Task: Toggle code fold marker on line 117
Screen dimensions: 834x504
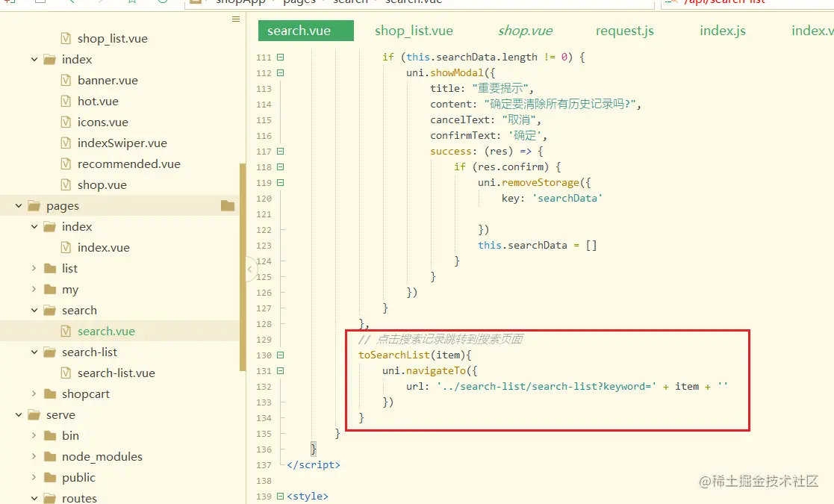Action: coord(280,151)
